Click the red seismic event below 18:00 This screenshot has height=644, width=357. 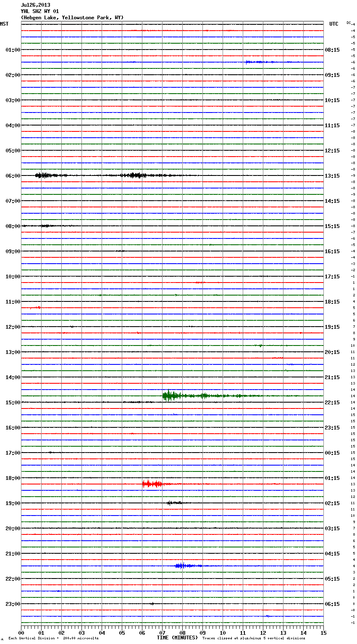pos(152,484)
